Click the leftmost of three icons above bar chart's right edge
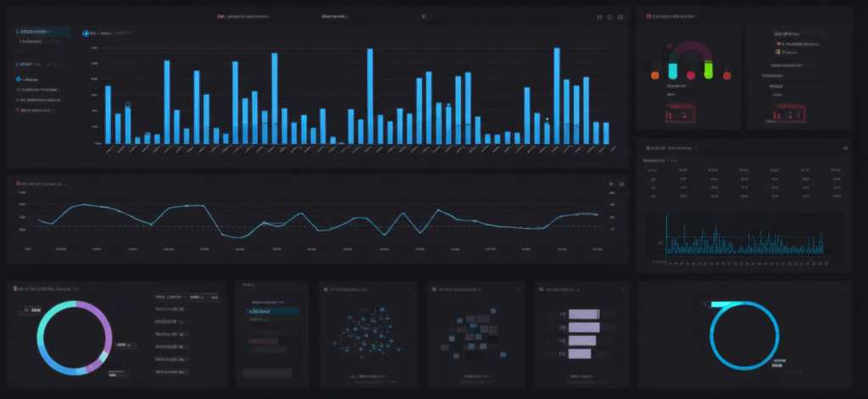The height and width of the screenshot is (399, 868). (598, 17)
